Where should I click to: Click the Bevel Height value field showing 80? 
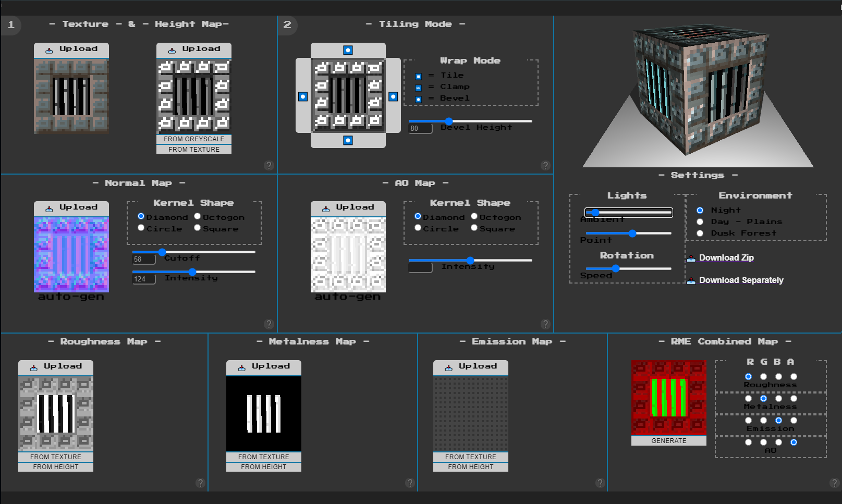pos(420,128)
